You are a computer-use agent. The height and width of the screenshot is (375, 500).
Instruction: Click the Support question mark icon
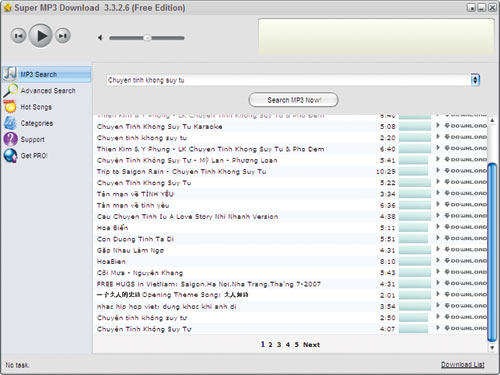(10, 139)
